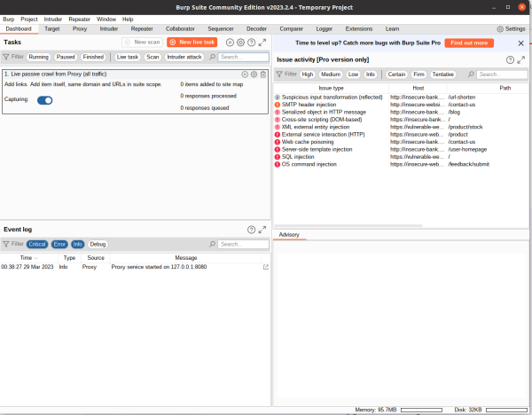The image size is (532, 415).
Task: Expand the Event log panel
Action: click(x=262, y=230)
